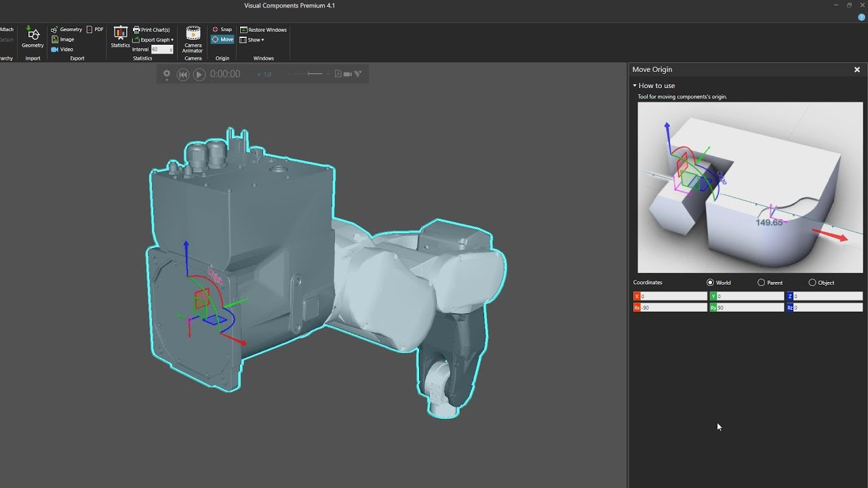Click the Print Chart(s) icon
This screenshot has width=868, height=488.
pos(151,29)
